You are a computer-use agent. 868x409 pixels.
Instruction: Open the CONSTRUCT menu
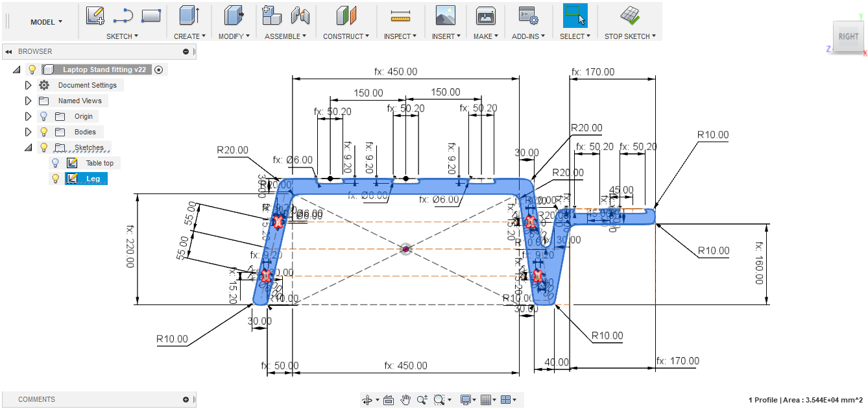point(346,36)
